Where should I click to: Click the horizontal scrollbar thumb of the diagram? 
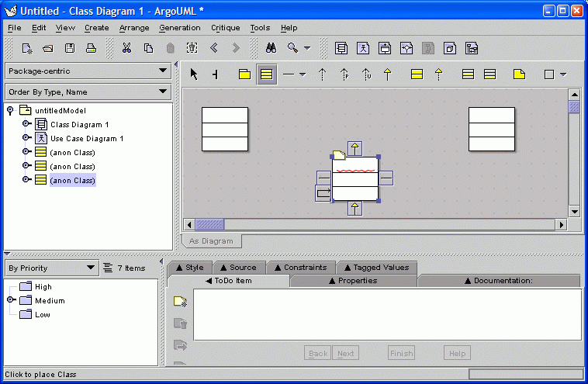click(209, 225)
